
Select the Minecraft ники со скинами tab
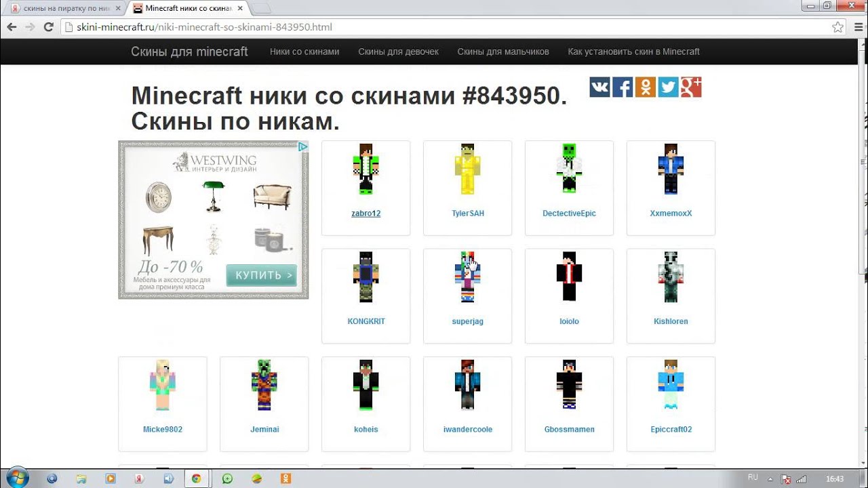[x=188, y=8]
